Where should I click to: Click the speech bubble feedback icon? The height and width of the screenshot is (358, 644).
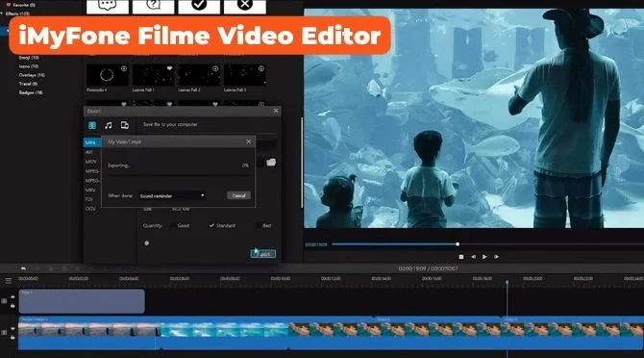[x=108, y=6]
